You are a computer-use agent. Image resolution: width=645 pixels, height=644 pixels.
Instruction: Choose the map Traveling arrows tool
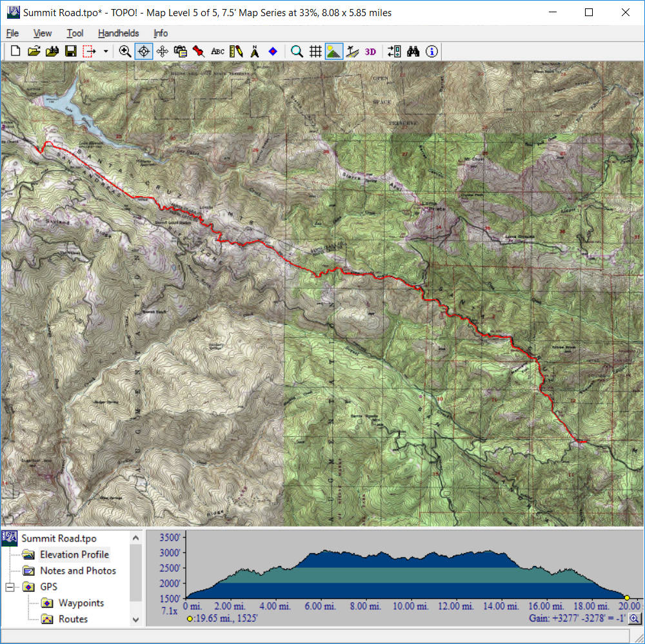coord(162,52)
